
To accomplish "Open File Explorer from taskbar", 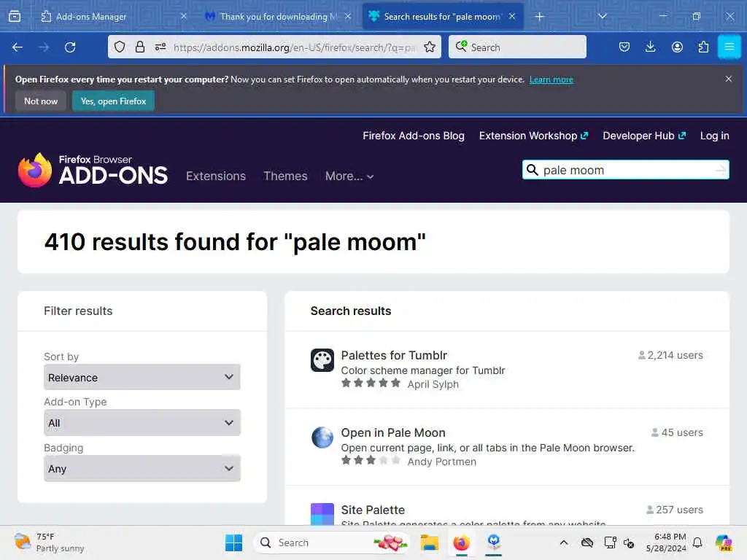I will pos(429,542).
